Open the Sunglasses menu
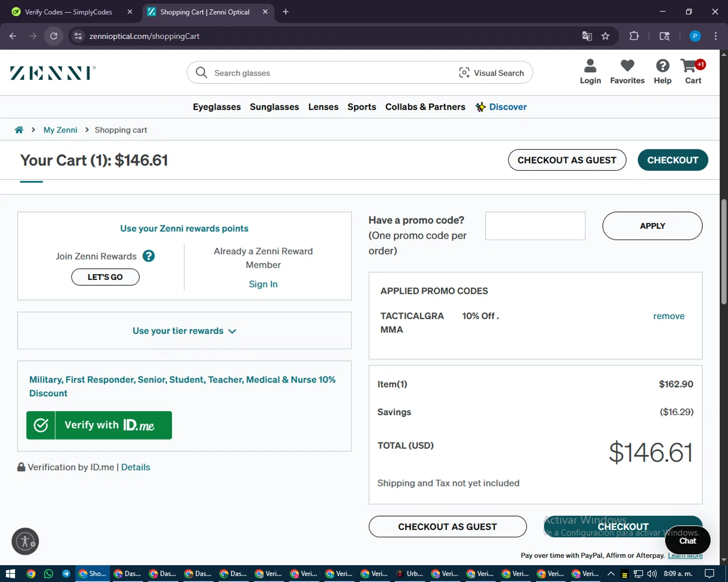This screenshot has width=728, height=582. point(274,107)
